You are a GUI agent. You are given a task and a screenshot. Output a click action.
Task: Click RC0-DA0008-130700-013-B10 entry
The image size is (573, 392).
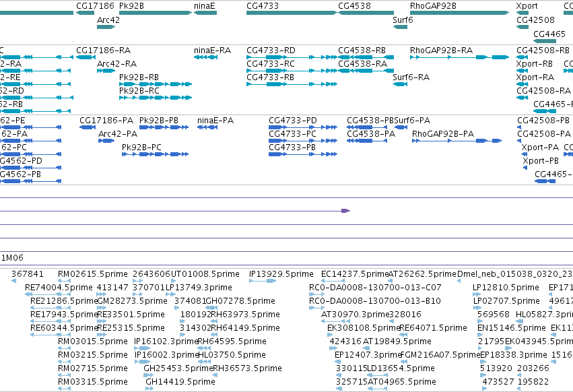pyautogui.click(x=375, y=301)
